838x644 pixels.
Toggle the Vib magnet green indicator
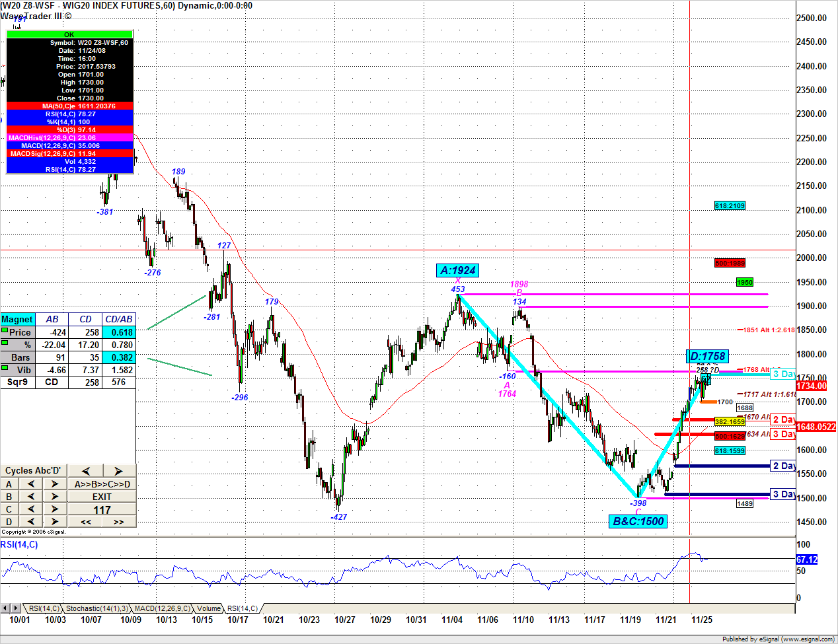coord(5,368)
